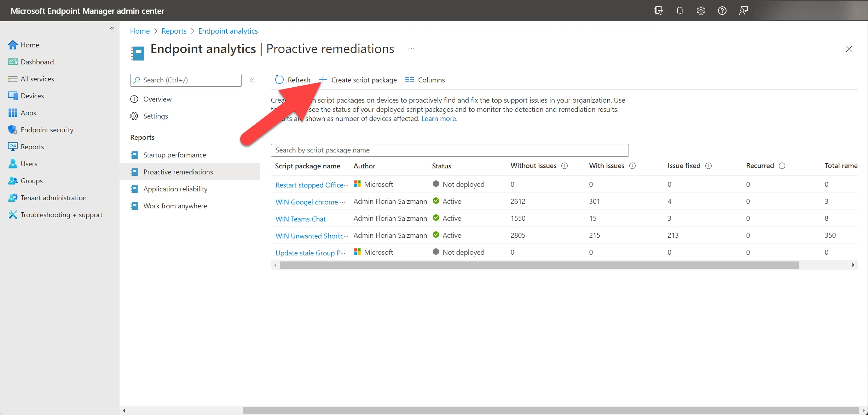Close the Endpoint analytics blade
This screenshot has height=415, width=868.
[849, 49]
